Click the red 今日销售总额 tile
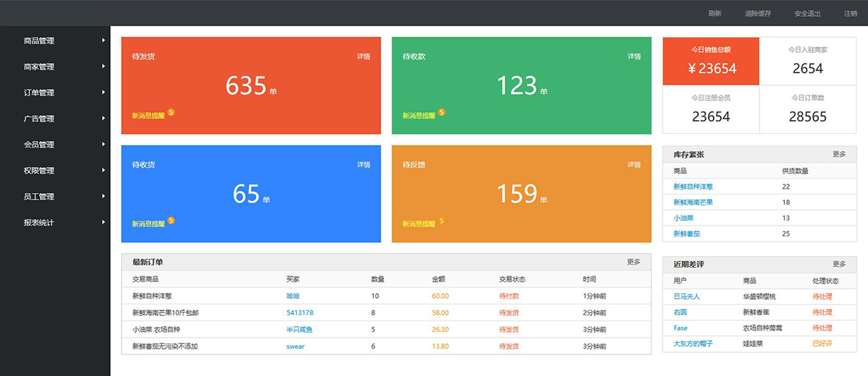Viewport: 868px width, 376px height. (x=711, y=61)
